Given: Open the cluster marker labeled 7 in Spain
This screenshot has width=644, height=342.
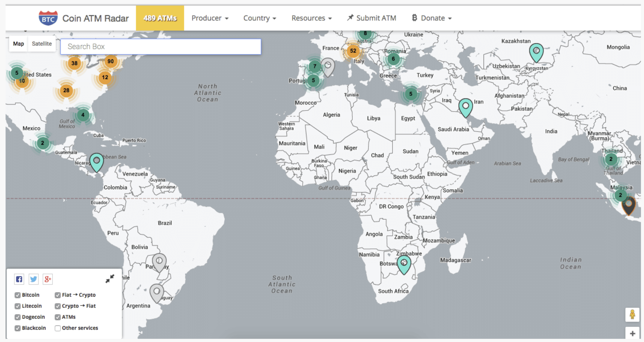Looking at the screenshot, I should 314,66.
